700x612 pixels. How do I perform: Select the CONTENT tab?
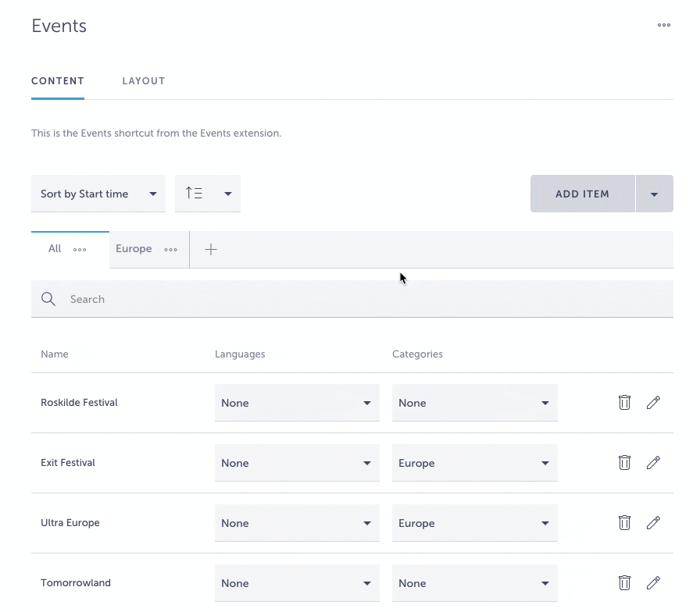(x=58, y=80)
